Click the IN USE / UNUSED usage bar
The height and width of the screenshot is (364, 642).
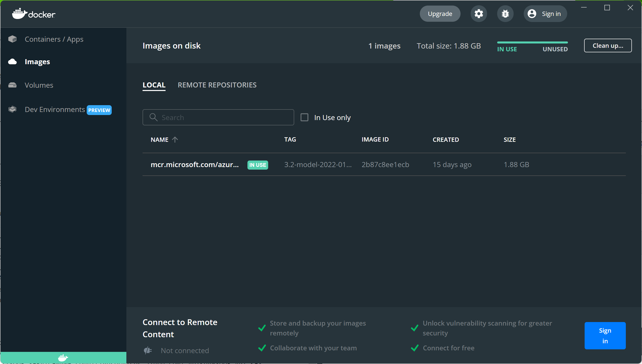click(532, 42)
